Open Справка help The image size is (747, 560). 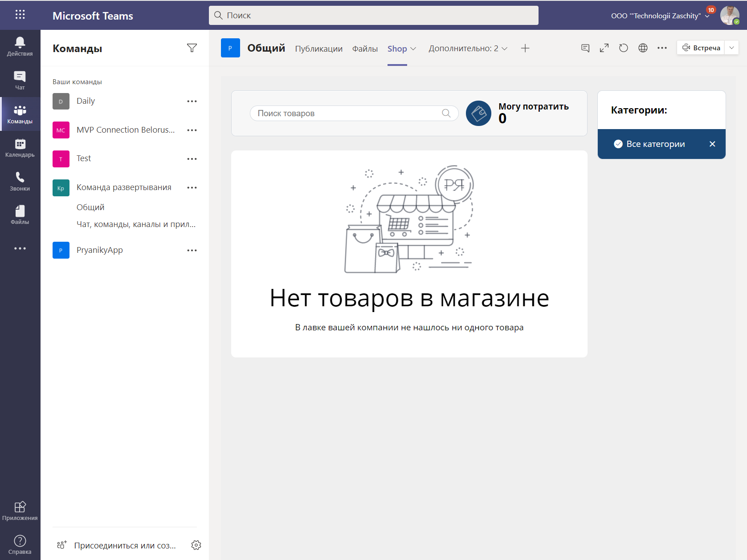[x=20, y=545]
